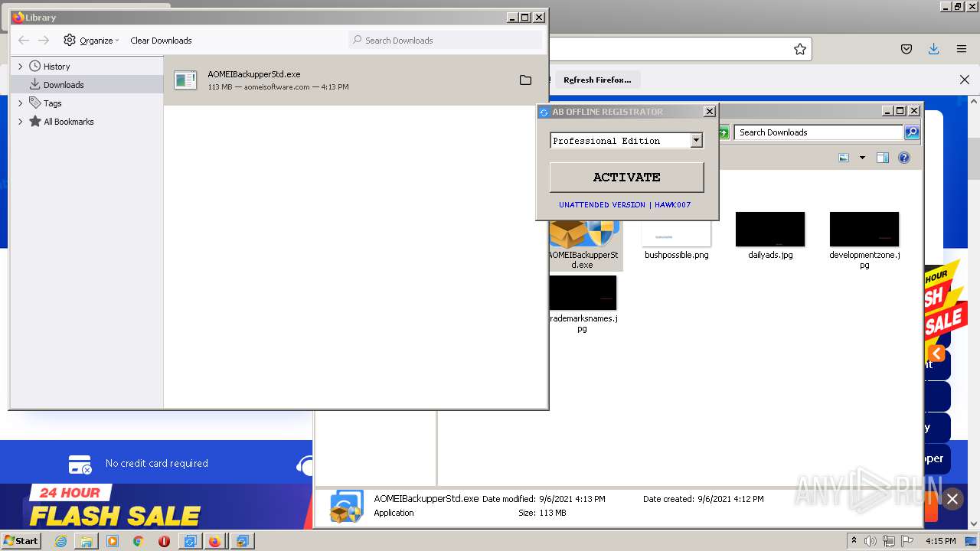Open Windows Explorer from taskbar

click(x=87, y=541)
